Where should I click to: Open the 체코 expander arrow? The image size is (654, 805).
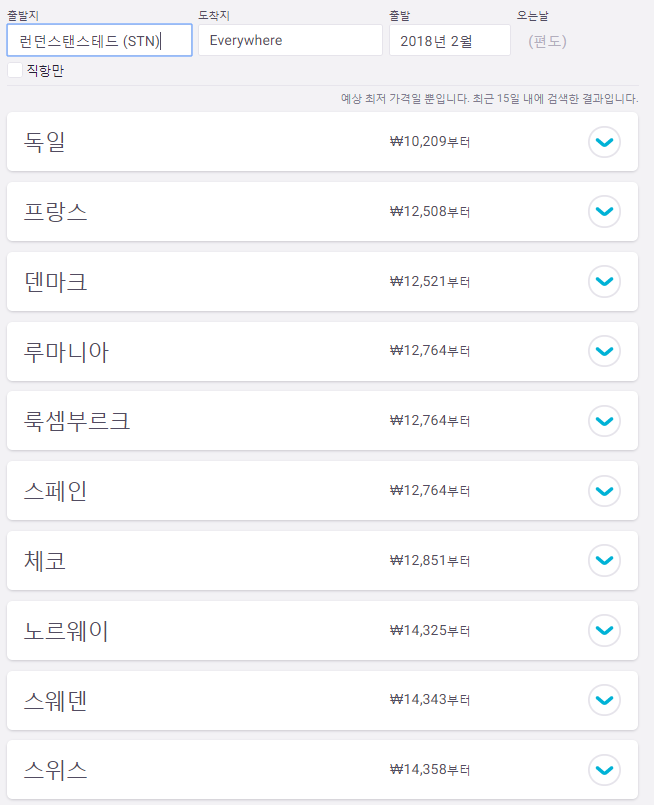[604, 560]
